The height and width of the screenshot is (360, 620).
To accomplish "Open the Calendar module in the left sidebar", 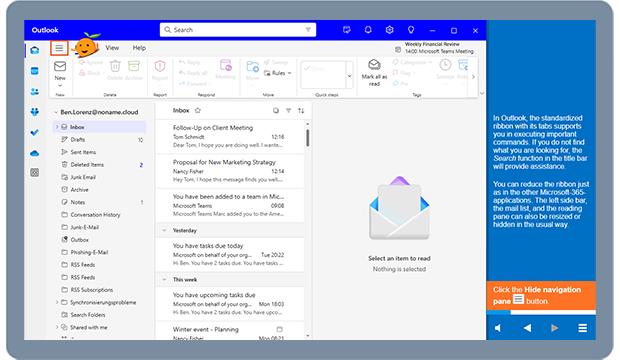I will pos(35,71).
